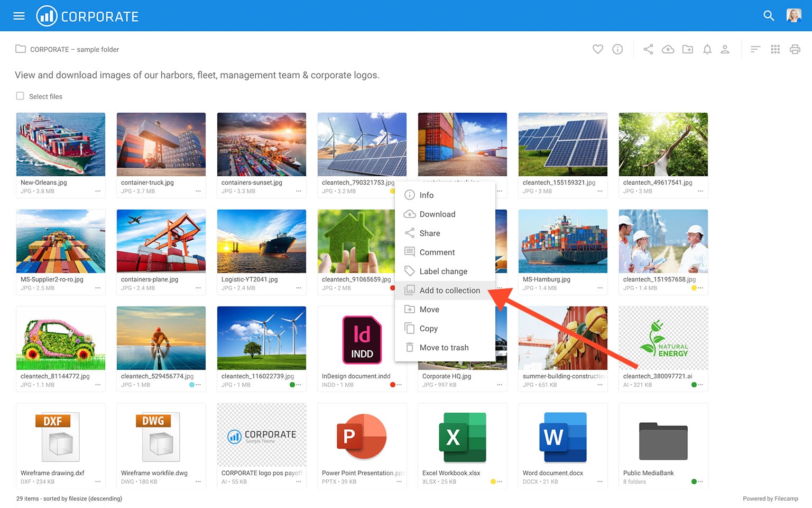Screen dimensions: 812x508
Task: Click the Logistic-YT2041.jpg file name
Action: [250, 279]
